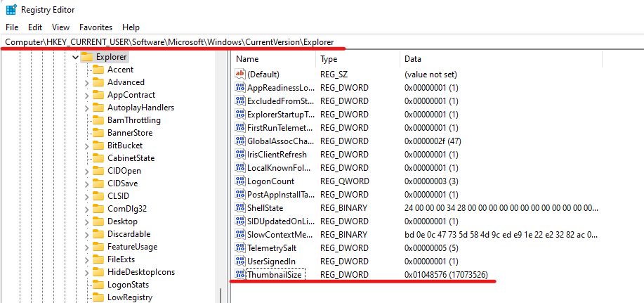
Task: Click the IrisClientRefresh value icon
Action: [x=240, y=154]
